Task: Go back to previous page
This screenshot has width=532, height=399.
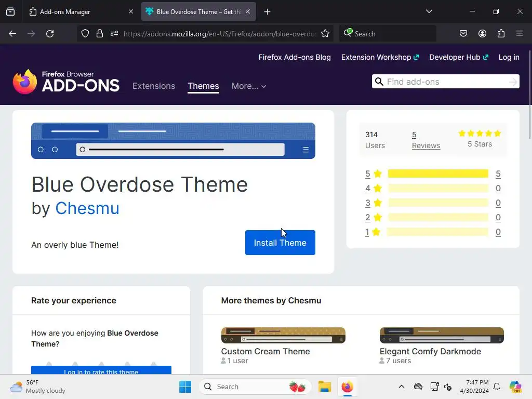Action: pyautogui.click(x=12, y=34)
